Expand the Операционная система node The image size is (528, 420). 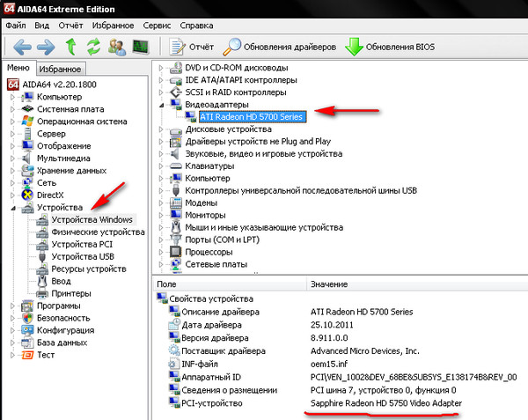[x=12, y=122]
